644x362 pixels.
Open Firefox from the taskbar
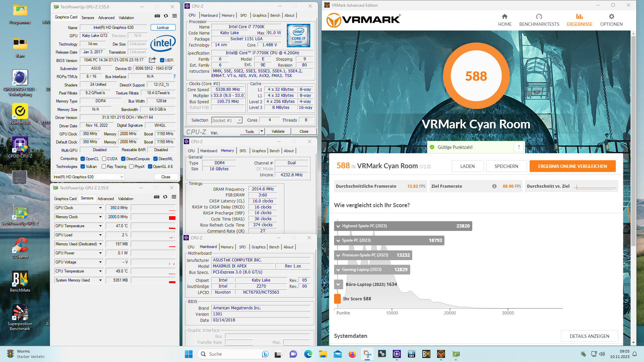coord(352,354)
